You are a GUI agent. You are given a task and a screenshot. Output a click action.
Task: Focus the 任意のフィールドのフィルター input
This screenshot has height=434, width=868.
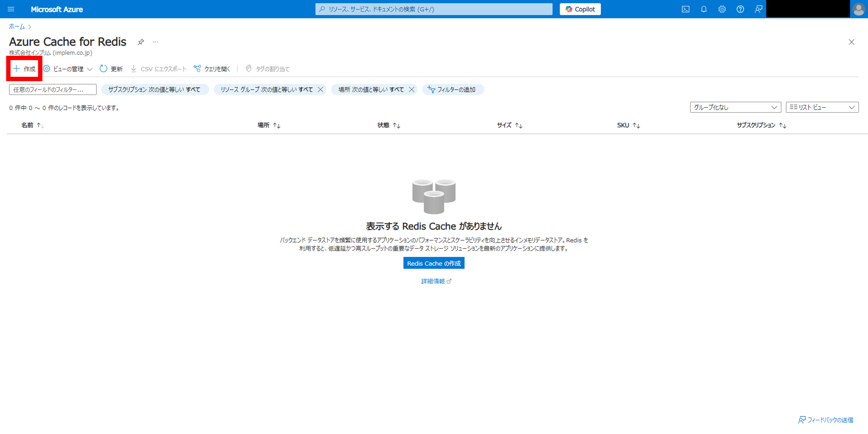(53, 89)
